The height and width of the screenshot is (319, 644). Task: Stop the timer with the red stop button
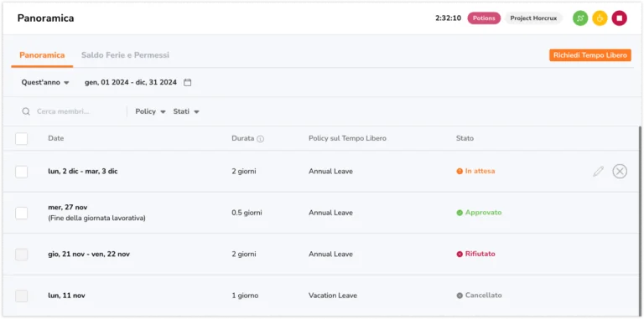pyautogui.click(x=620, y=18)
